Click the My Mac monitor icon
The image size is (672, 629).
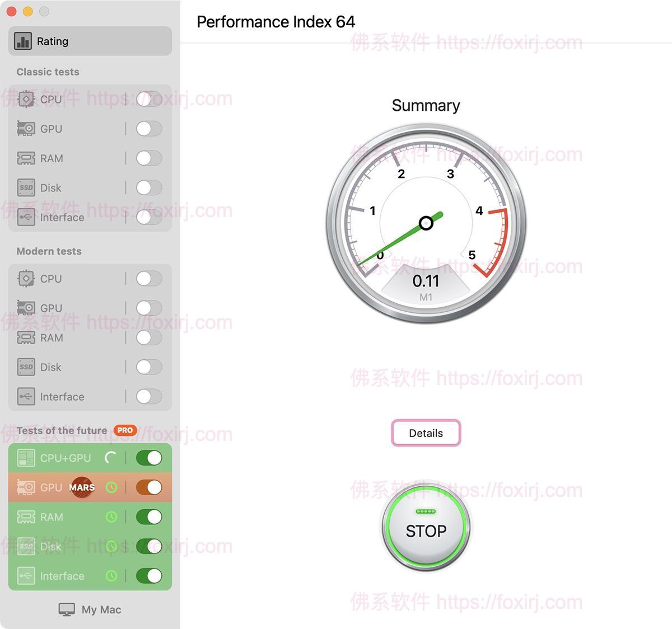[x=67, y=609]
